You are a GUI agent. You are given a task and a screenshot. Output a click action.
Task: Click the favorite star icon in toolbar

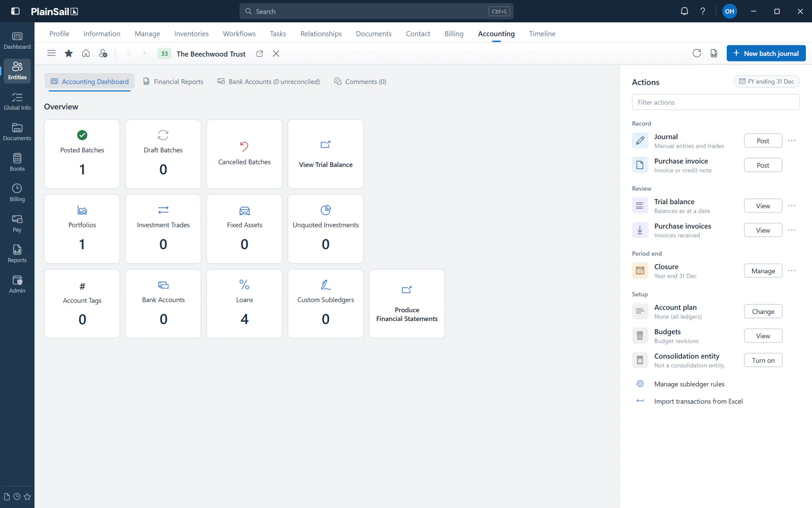point(69,53)
